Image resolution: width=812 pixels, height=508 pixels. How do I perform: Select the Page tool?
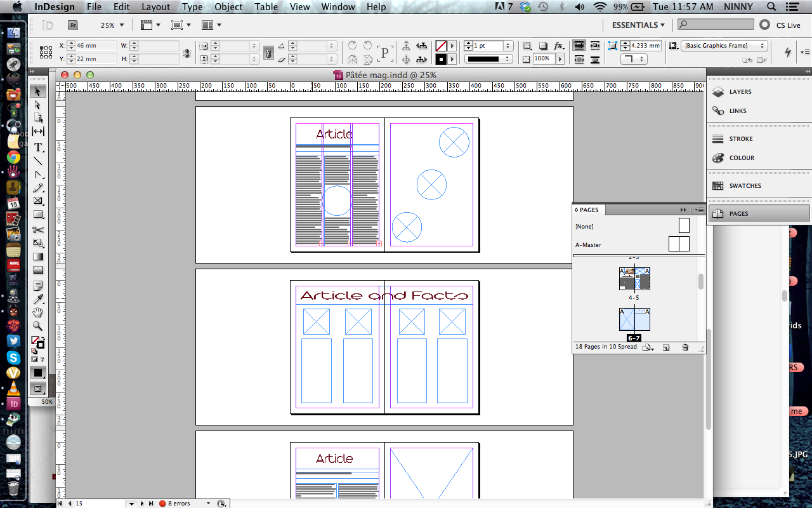(x=38, y=118)
